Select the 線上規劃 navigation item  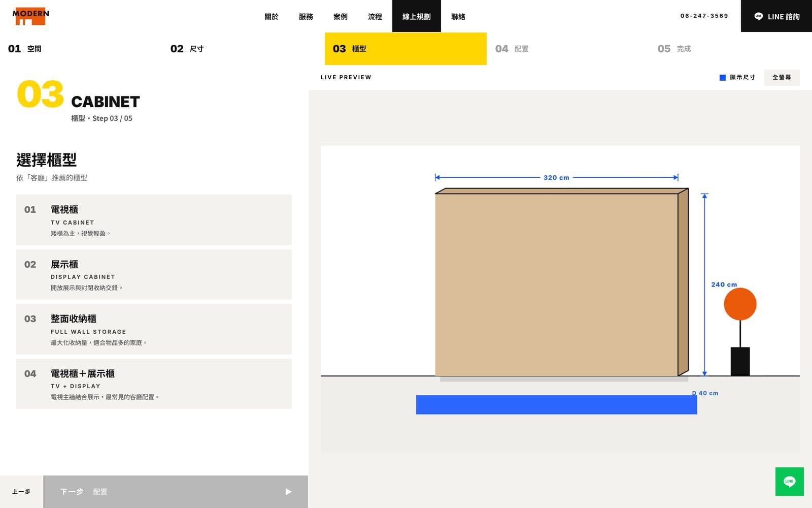point(417,16)
